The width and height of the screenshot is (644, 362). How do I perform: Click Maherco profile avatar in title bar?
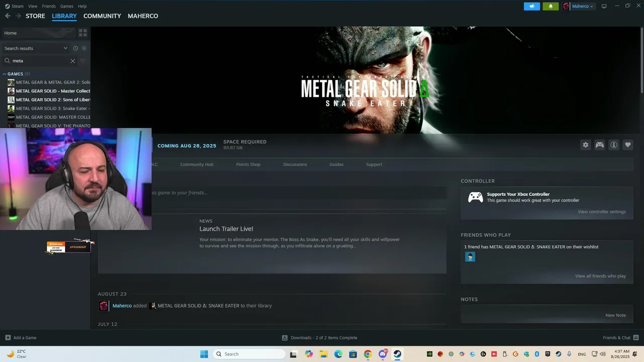pos(566,6)
